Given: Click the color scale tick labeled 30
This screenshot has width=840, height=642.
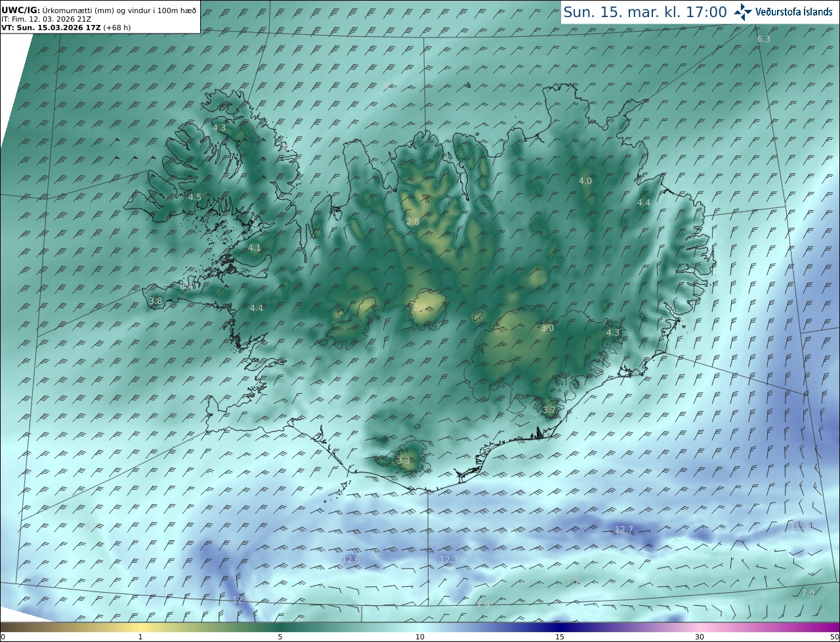Looking at the screenshot, I should point(700,637).
